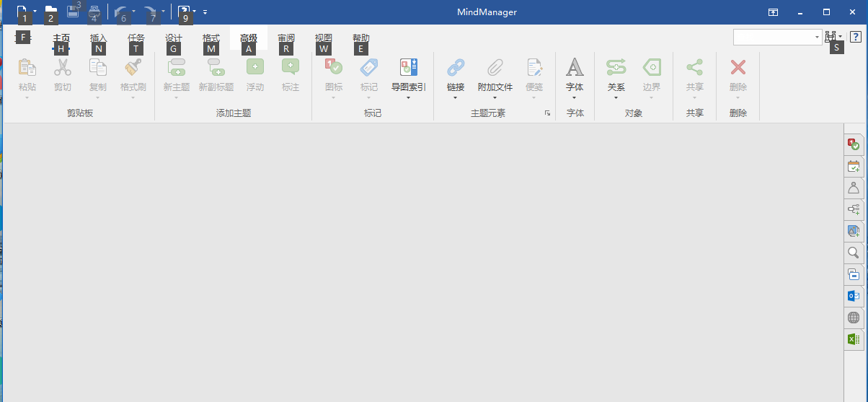
Task: Expand the dropdown arrow under 链接
Action: 456,97
